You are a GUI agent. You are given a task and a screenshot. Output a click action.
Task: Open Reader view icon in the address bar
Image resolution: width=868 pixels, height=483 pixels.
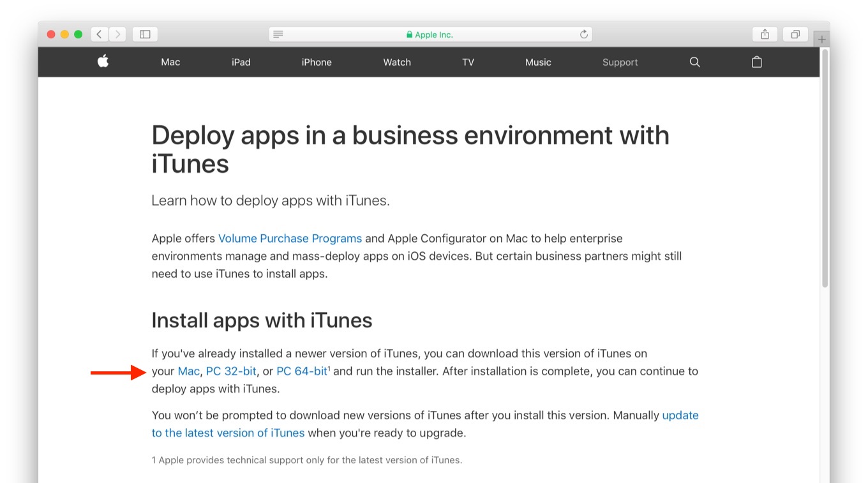(278, 34)
